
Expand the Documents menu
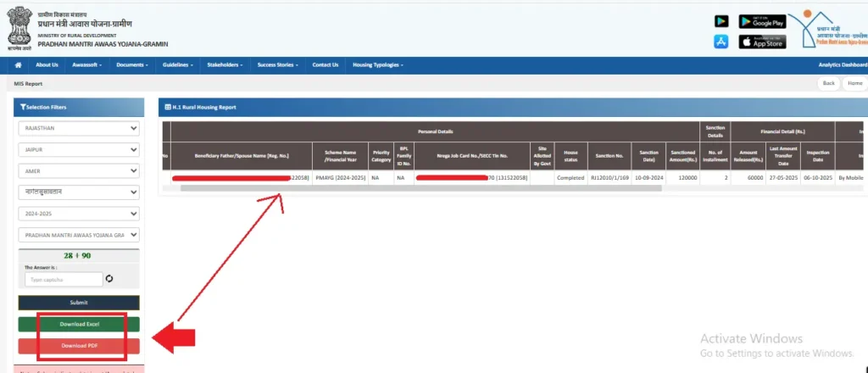tap(131, 64)
